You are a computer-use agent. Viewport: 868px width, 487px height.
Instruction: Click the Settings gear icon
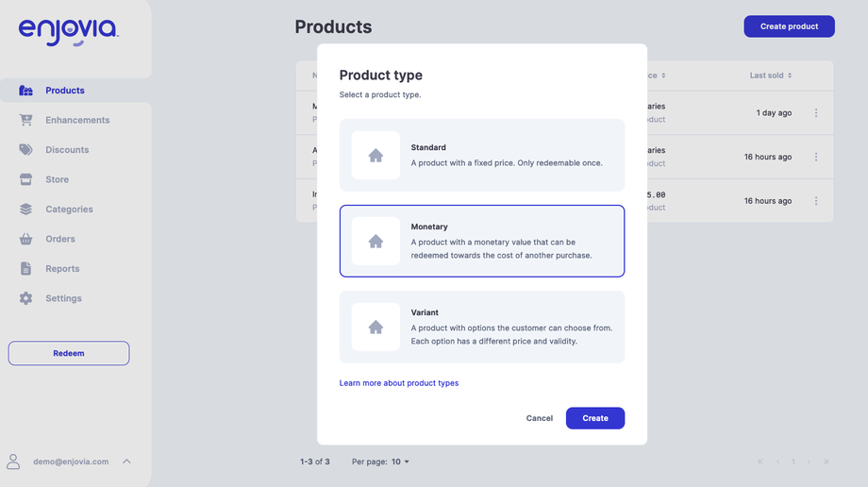[26, 298]
